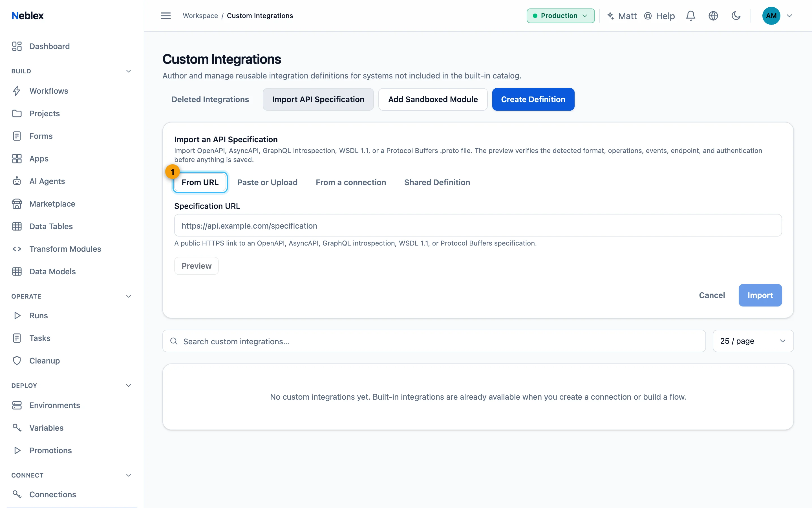The height and width of the screenshot is (508, 812).
Task: Open notifications bell icon
Action: [x=690, y=16]
